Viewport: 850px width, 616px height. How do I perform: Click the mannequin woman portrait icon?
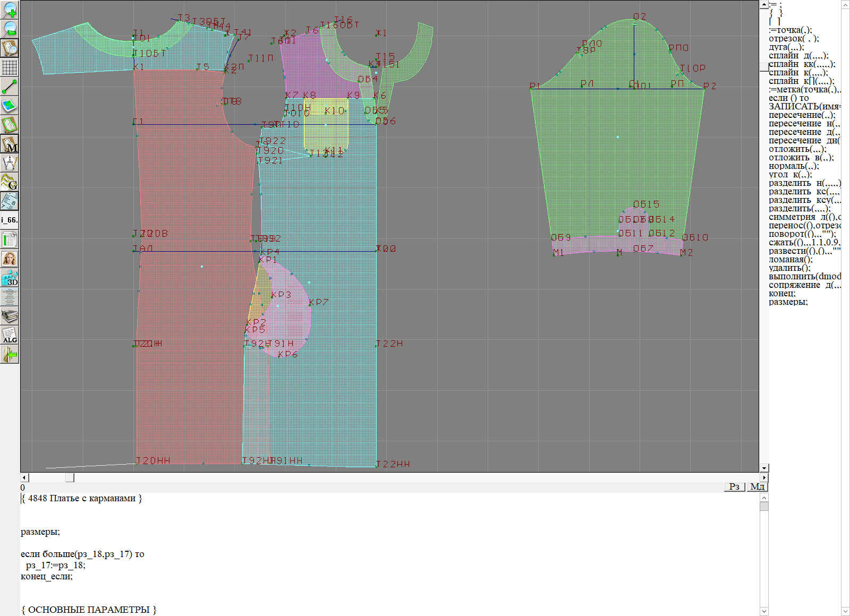click(x=10, y=259)
